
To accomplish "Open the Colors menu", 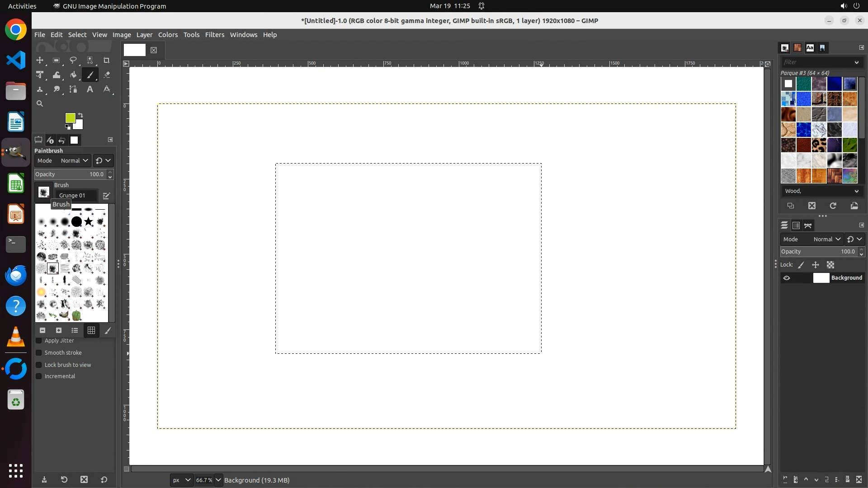I will click(168, 35).
